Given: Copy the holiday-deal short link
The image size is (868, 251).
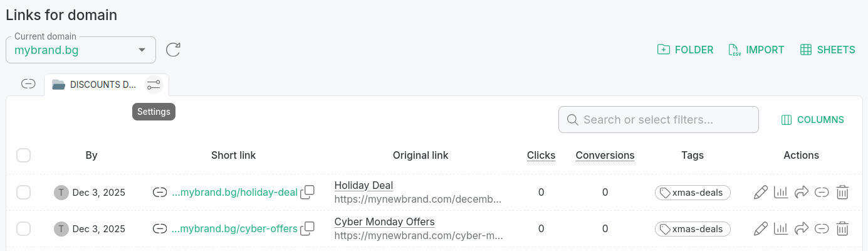Looking at the screenshot, I should 307,193.
